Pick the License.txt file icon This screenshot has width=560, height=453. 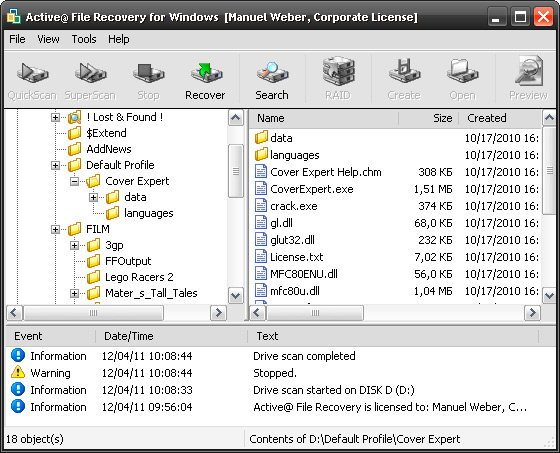(x=261, y=257)
